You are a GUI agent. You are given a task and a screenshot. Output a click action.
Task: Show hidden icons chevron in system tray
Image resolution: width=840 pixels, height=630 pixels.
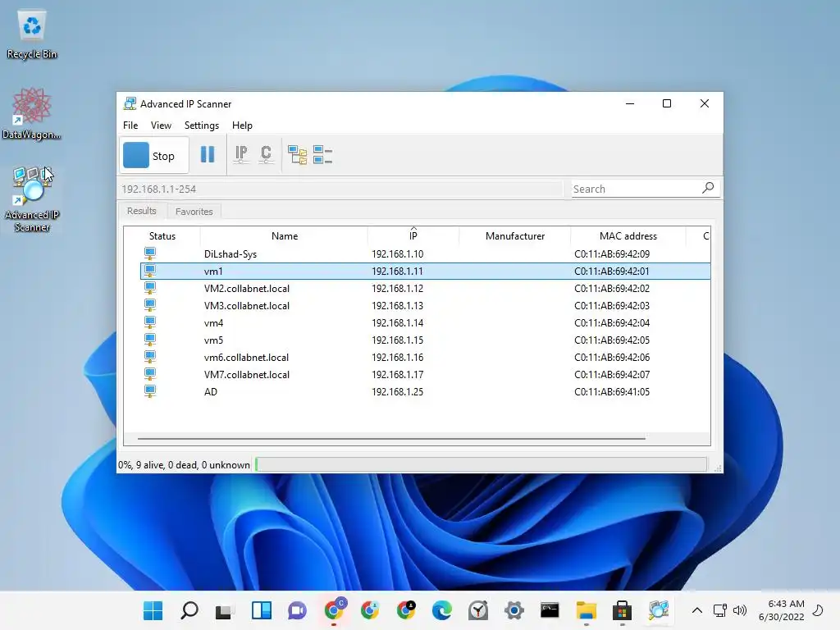tap(697, 610)
